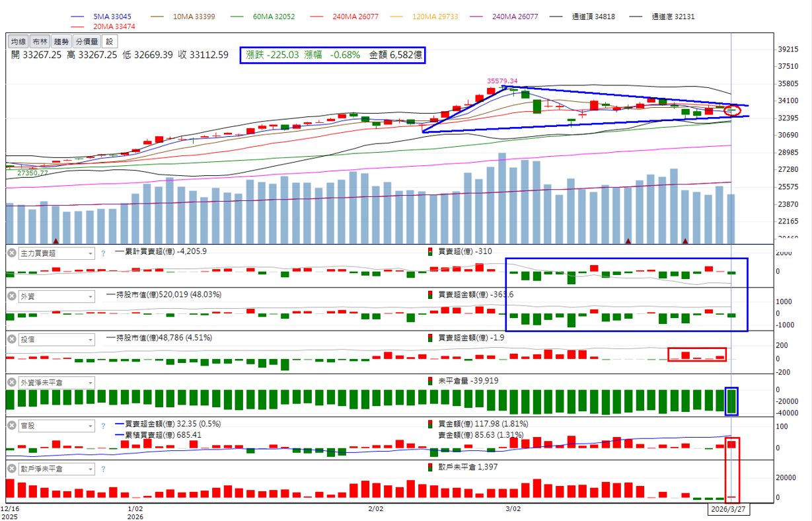The image size is (812, 521).
Task: Click the 漲幅 -0.68% value
Action: point(332,55)
